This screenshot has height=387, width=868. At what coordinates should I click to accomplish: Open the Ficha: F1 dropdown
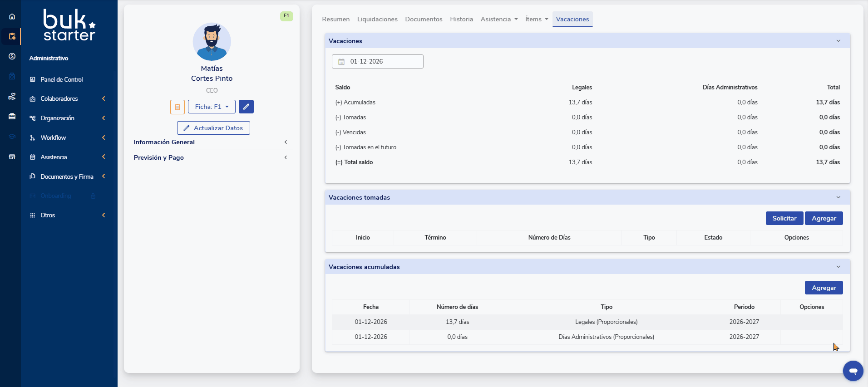[x=212, y=107]
